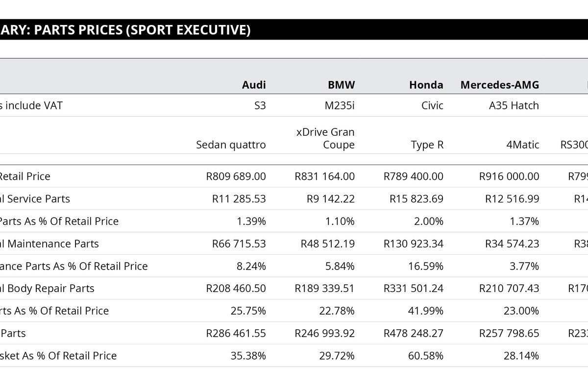The width and height of the screenshot is (588, 392).
Task: Click the Audi column header
Action: (254, 85)
